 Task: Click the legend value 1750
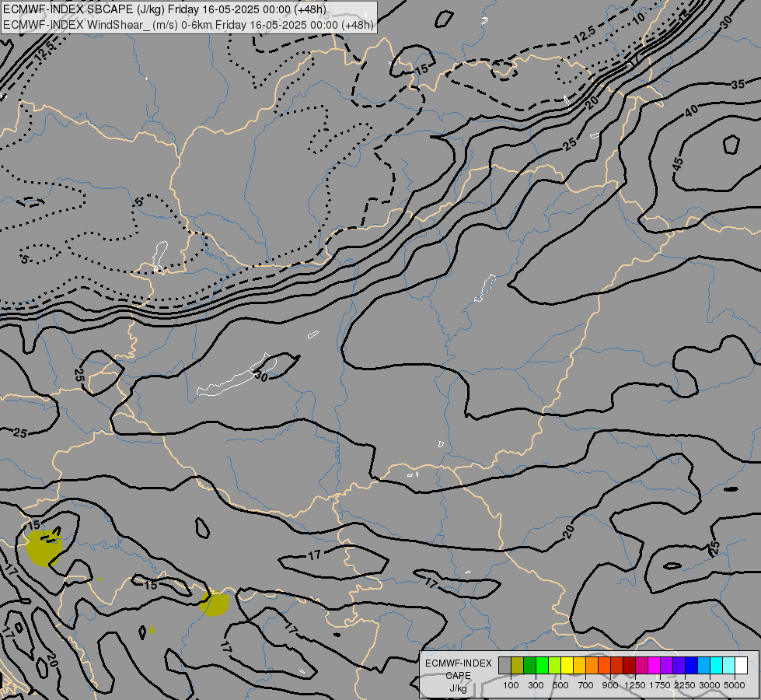(660, 685)
